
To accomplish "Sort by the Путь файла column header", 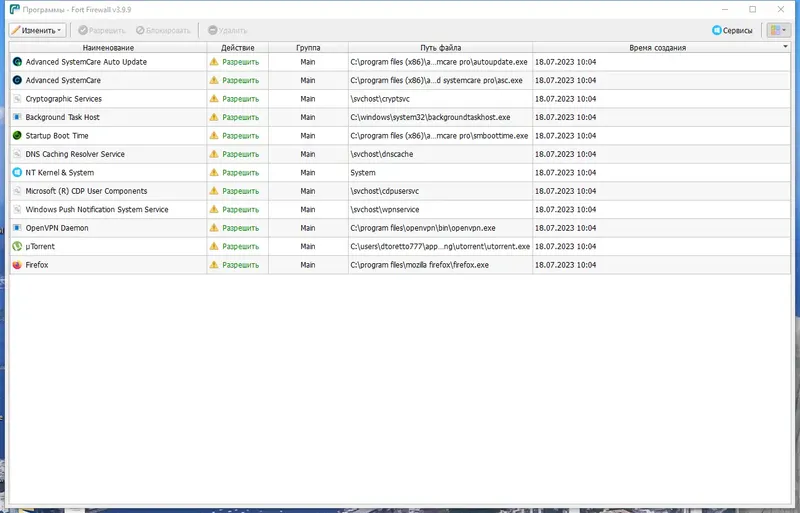I will coord(441,47).
